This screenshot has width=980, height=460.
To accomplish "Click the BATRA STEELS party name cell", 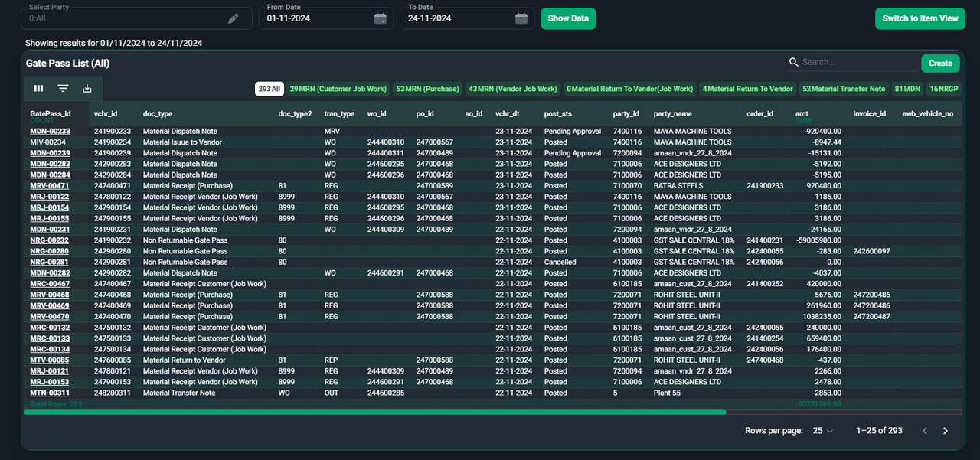I will point(678,186).
